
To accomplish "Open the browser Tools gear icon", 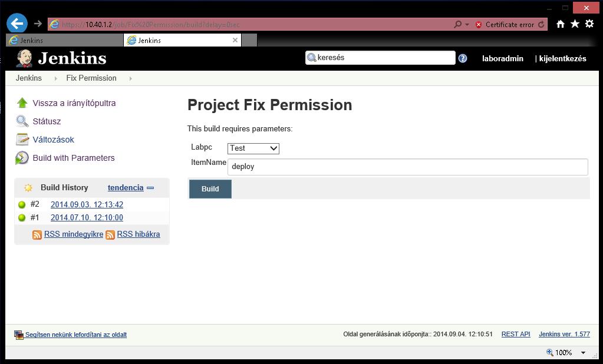I will 589,24.
